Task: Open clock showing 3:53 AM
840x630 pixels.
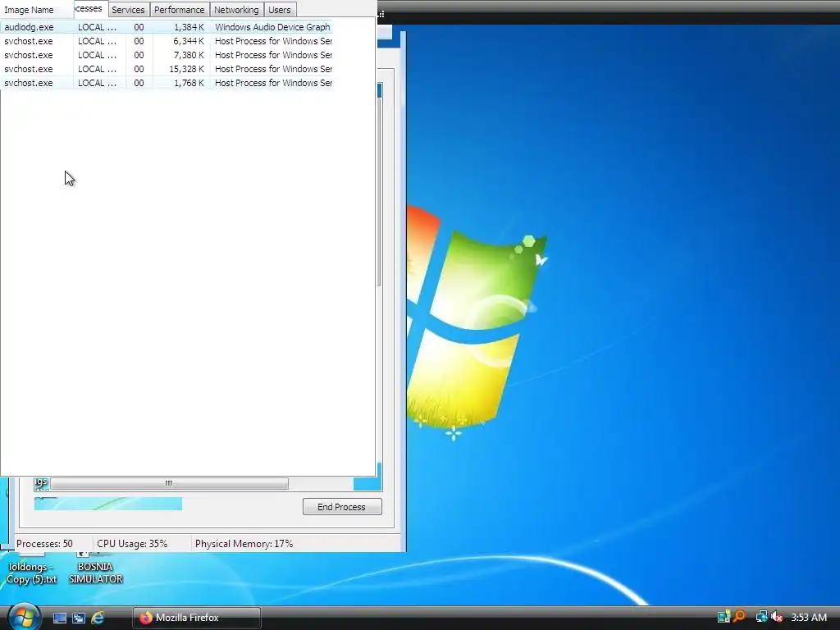Action: point(808,618)
